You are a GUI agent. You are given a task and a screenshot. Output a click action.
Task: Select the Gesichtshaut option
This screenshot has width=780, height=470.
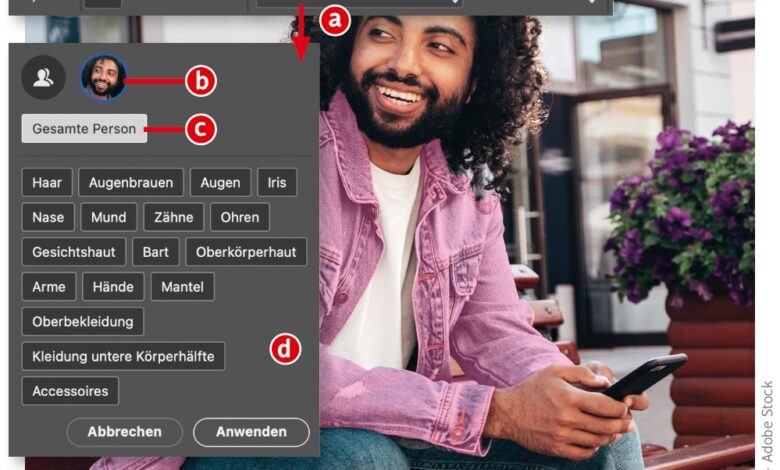click(x=74, y=252)
